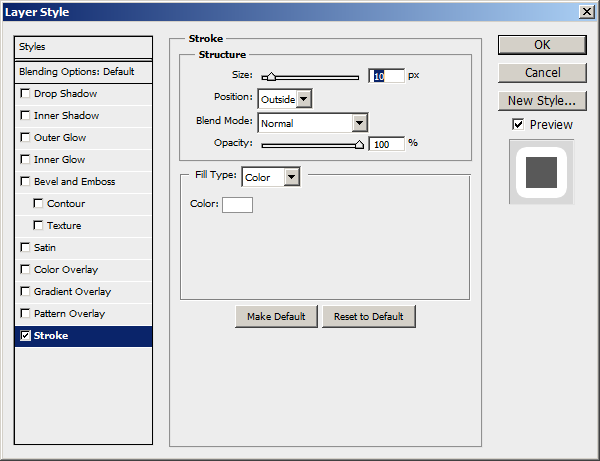
Task: Tick the Gradient Overlay checkbox
Action: [25, 292]
